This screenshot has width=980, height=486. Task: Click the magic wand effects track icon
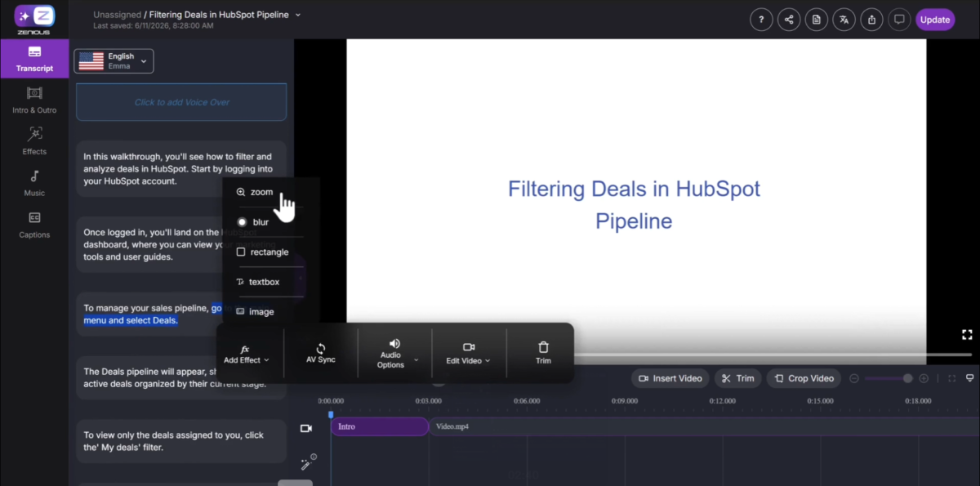point(307,463)
